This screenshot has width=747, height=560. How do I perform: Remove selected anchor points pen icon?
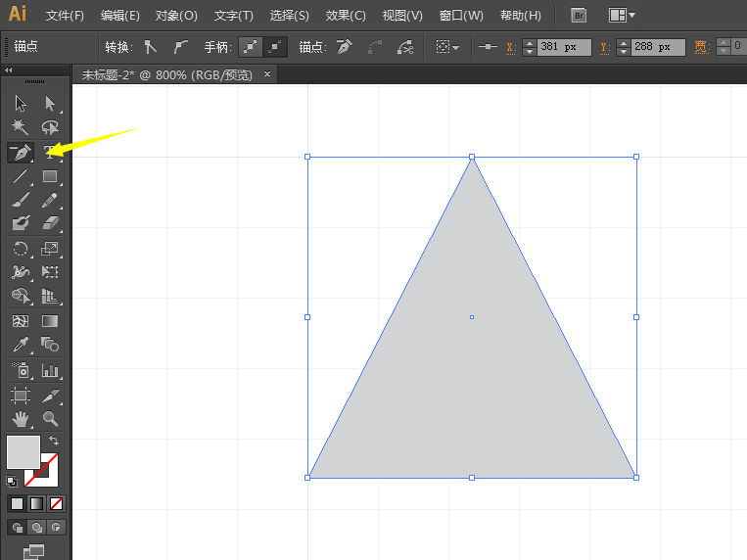(345, 47)
